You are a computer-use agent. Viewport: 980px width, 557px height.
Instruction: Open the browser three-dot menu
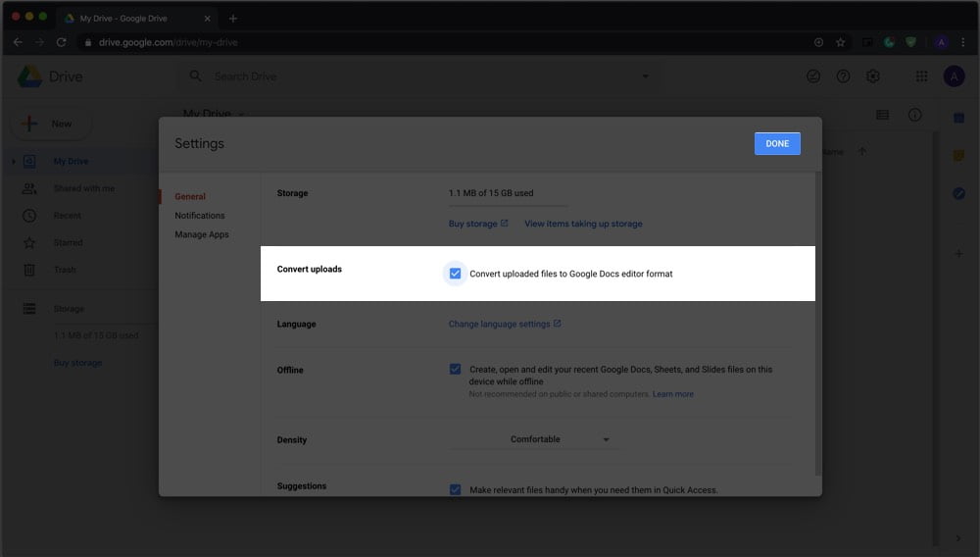pyautogui.click(x=963, y=42)
